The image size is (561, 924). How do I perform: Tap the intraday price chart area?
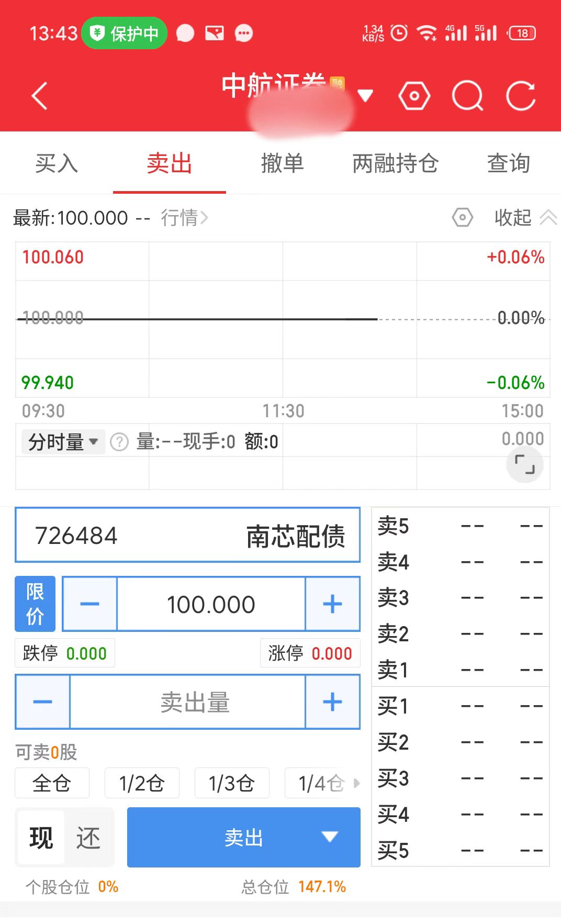[283, 319]
